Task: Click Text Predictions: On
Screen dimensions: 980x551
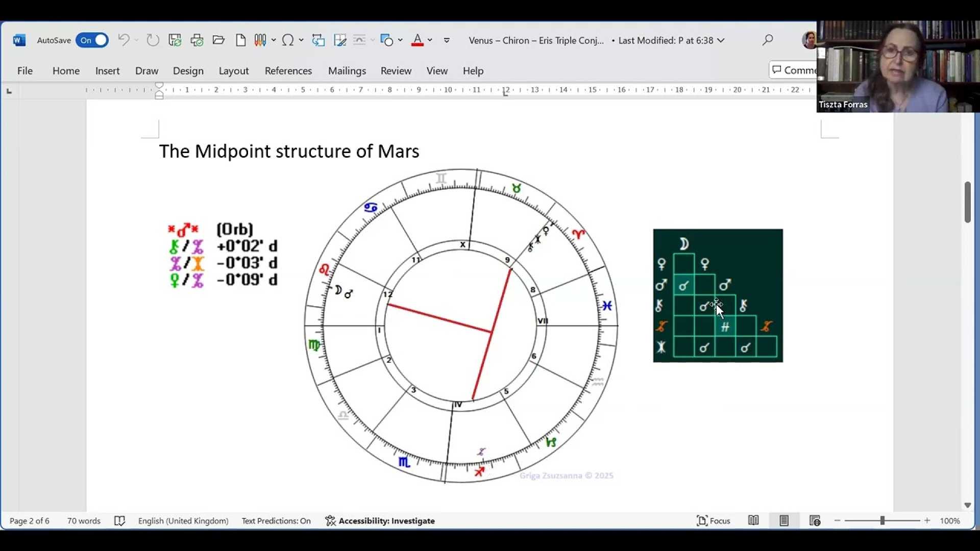Action: click(276, 521)
